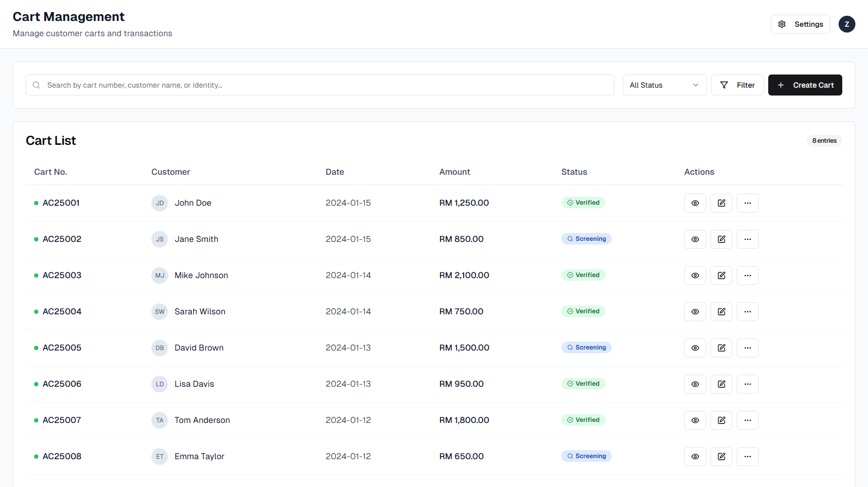Image resolution: width=868 pixels, height=487 pixels.
Task: Click the eye icon for cart AC25007
Action: (x=695, y=420)
